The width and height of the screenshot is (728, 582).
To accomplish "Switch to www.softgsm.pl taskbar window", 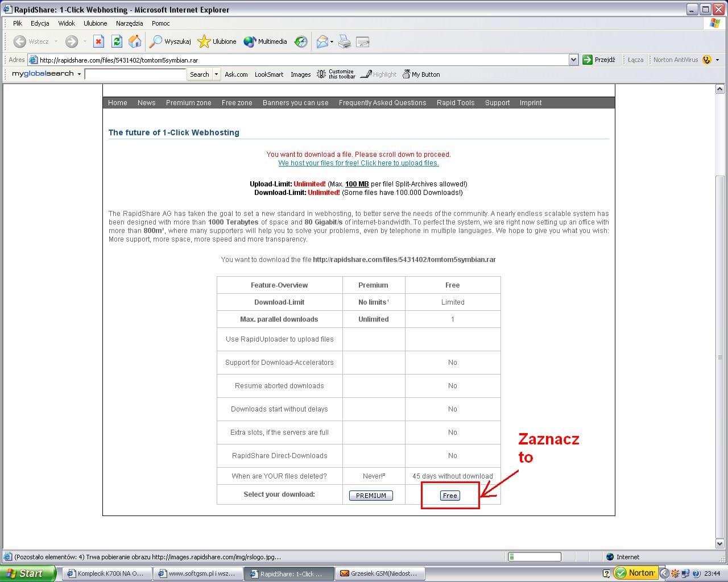I will 197,573.
